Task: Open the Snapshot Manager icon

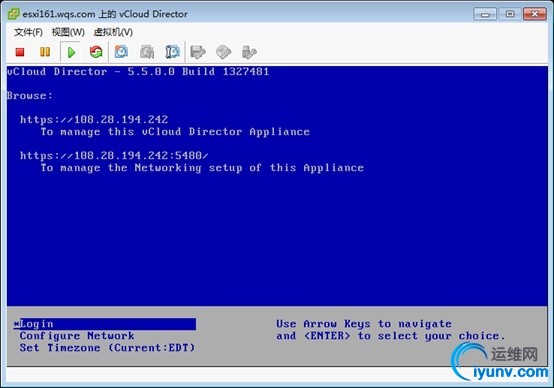Action: pyautogui.click(x=172, y=52)
